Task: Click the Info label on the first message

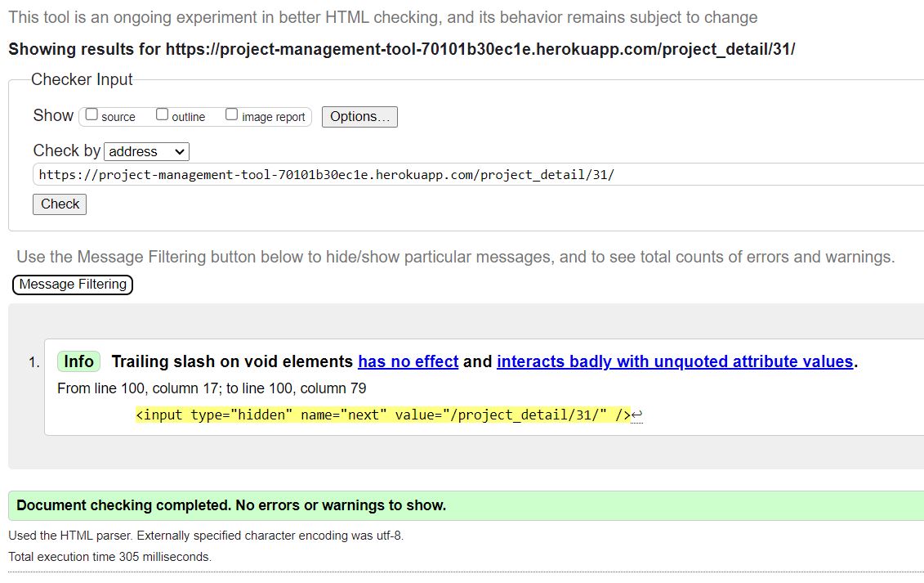Action: coord(78,361)
